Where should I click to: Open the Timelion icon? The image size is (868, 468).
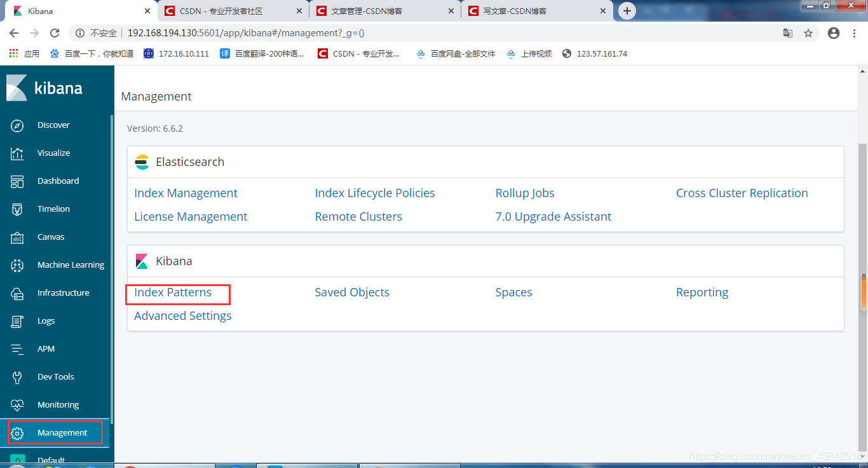click(x=17, y=209)
